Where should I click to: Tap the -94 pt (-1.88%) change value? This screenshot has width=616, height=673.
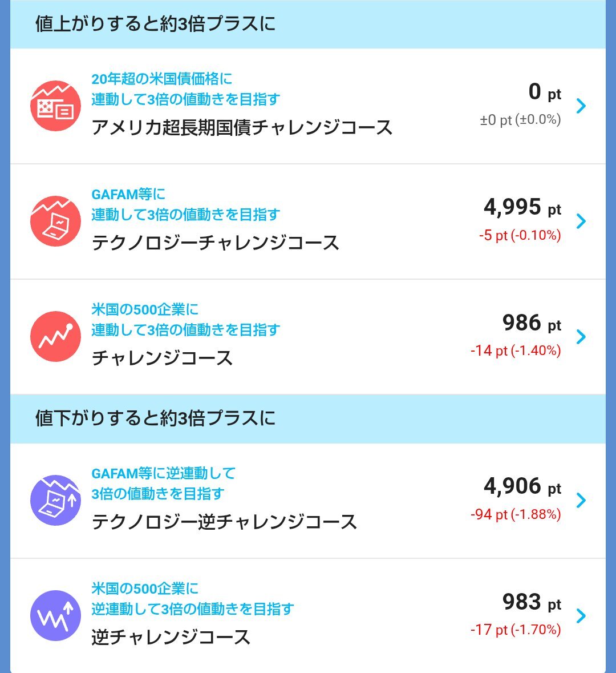[x=516, y=514]
